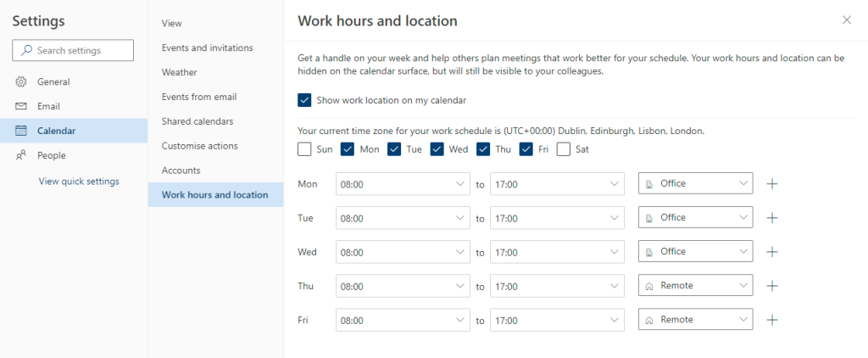Click the People icon in sidebar

coord(21,155)
